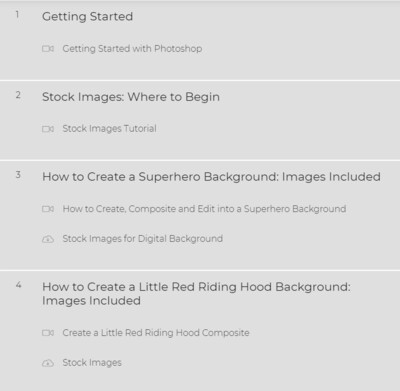Click section number 4
Screen dimensions: 400x391
pyautogui.click(x=18, y=285)
